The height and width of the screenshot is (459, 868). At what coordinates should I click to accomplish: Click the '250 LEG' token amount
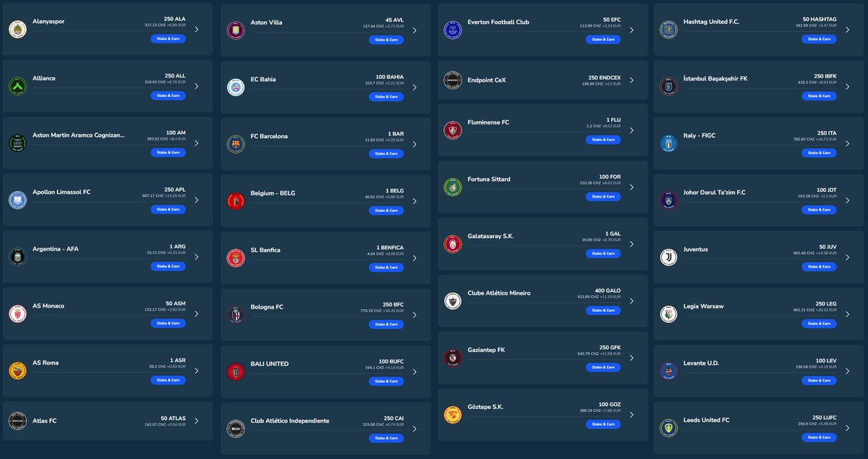click(x=825, y=303)
